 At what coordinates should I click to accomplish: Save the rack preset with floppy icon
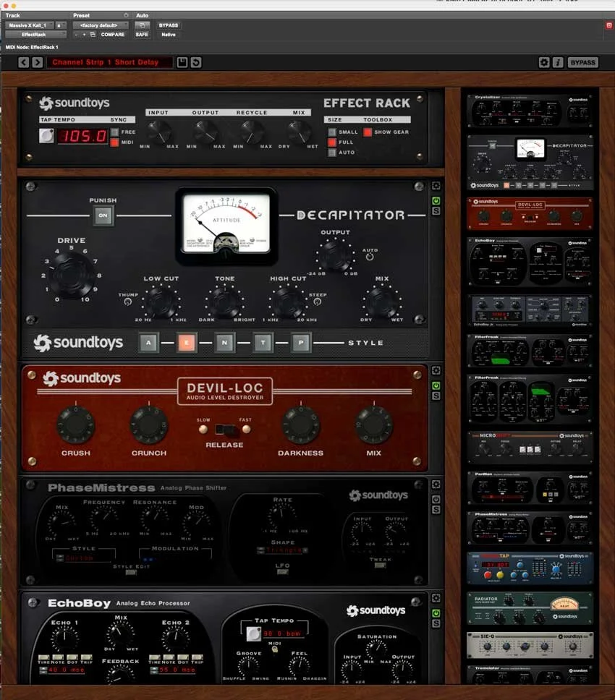pos(182,62)
